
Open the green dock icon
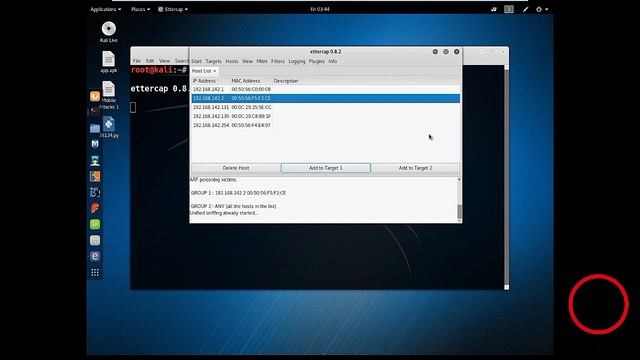coord(95,224)
